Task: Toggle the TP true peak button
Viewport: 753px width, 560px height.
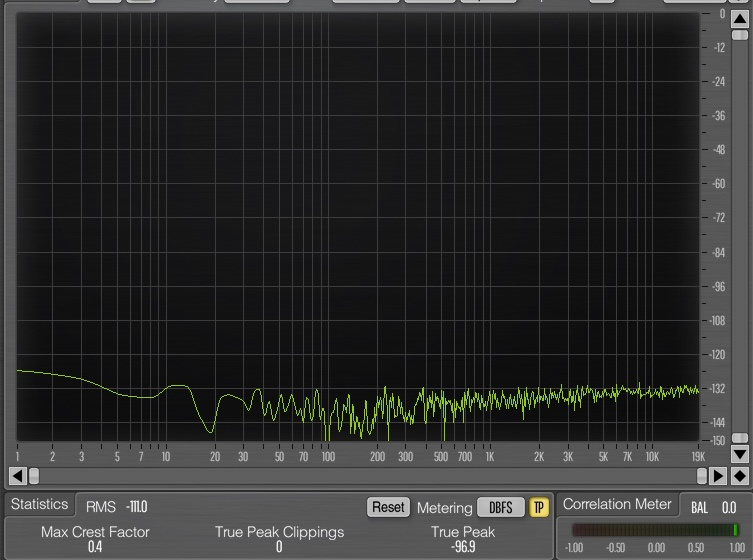Action: [x=540, y=507]
